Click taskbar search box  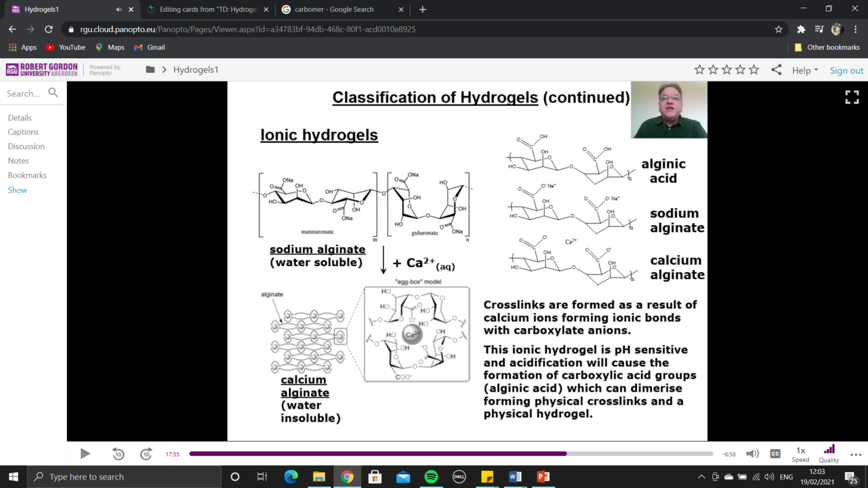click(124, 477)
